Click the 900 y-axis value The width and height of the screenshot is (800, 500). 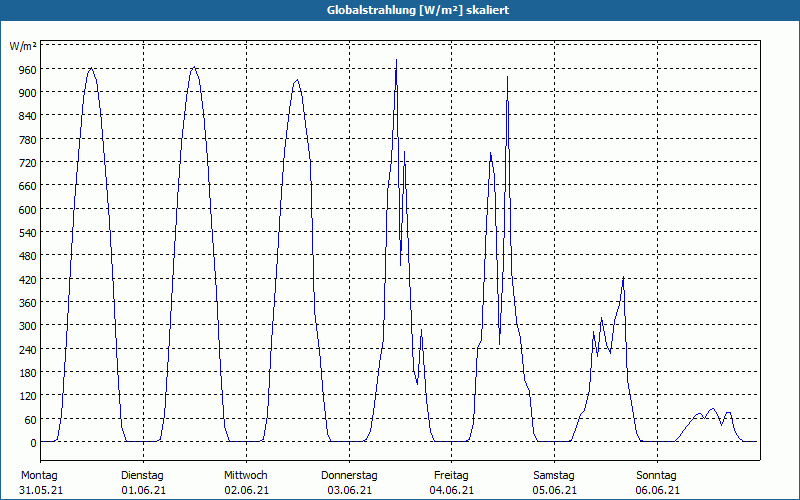point(28,92)
